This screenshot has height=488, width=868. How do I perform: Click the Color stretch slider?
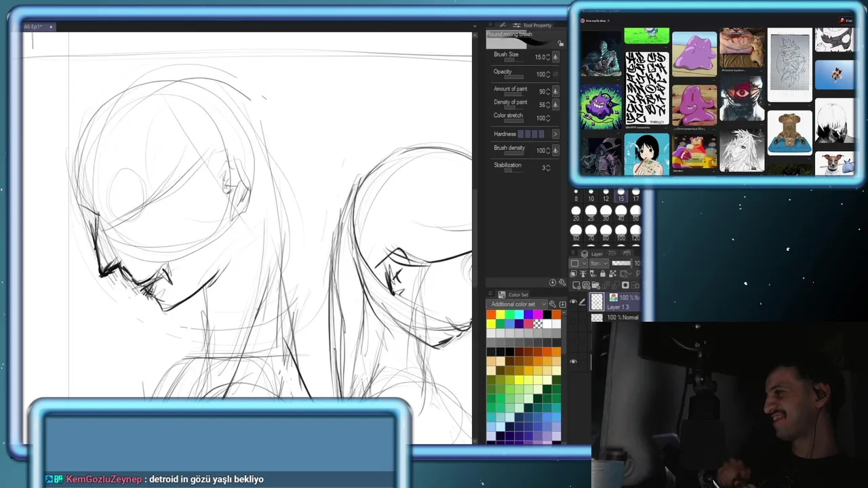tap(514, 121)
